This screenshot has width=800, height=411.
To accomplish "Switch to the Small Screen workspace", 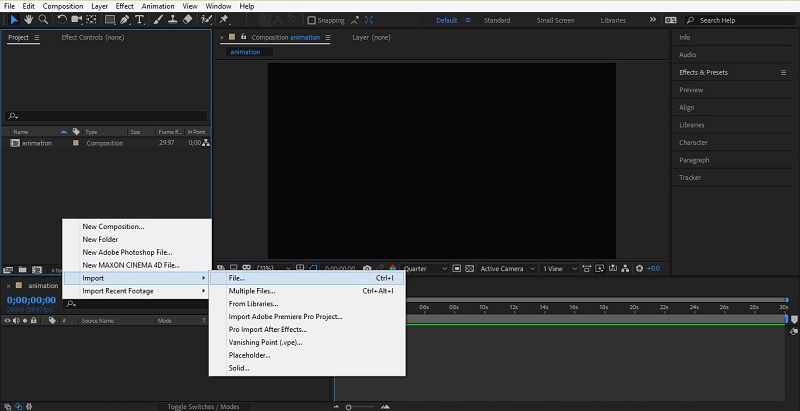I will (556, 20).
